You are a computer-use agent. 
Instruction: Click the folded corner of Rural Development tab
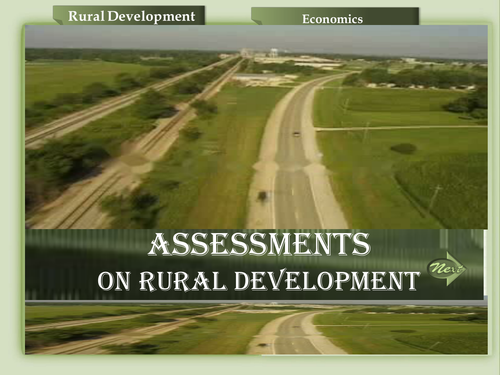click(58, 22)
